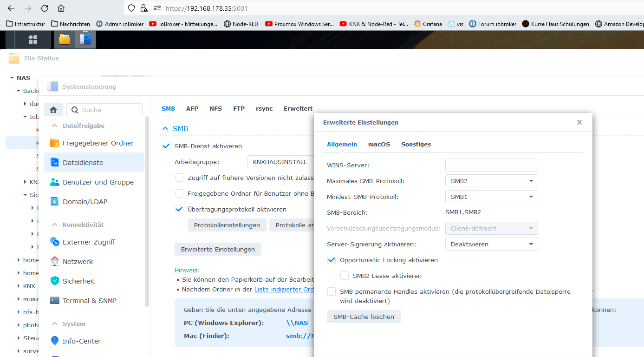Enable the SMB2 Lease aktivieren checkbox
Viewport: 644px width, 357px height.
pos(345,276)
